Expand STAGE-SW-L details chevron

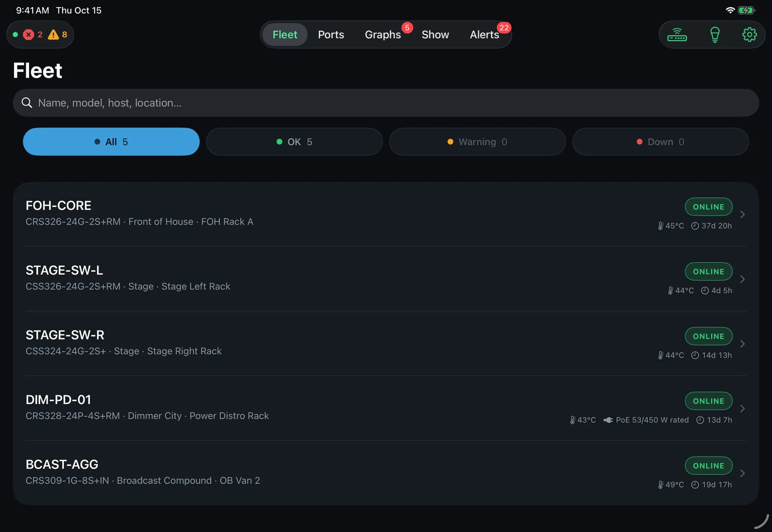[742, 279]
